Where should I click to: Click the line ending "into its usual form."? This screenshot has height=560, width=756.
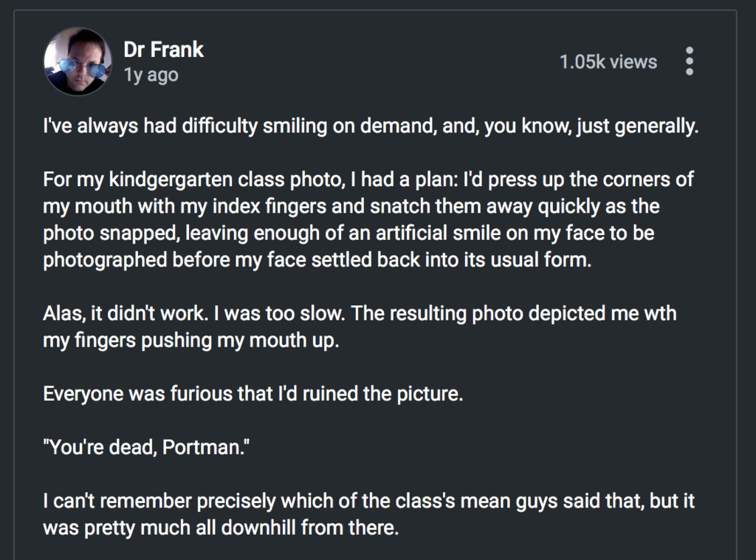click(317, 260)
